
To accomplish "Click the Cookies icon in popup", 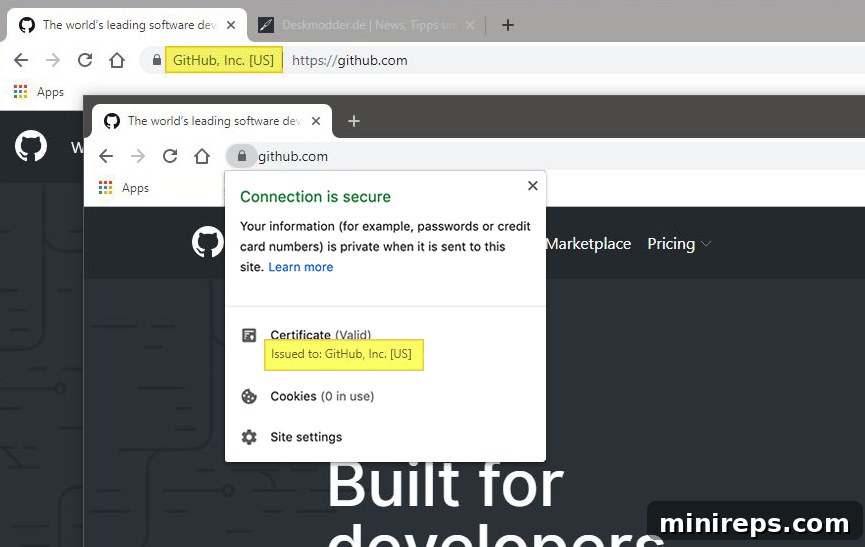I will [249, 396].
